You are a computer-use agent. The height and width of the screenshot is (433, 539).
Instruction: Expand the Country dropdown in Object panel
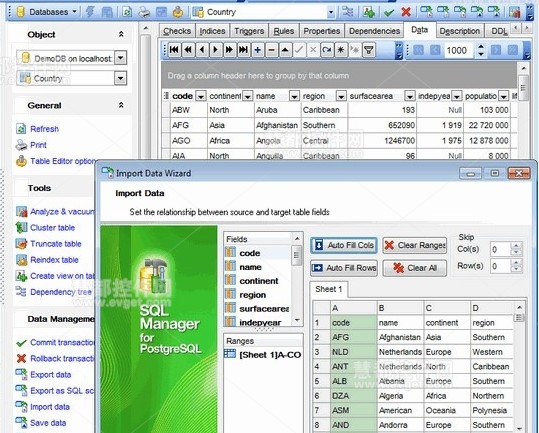(121, 78)
